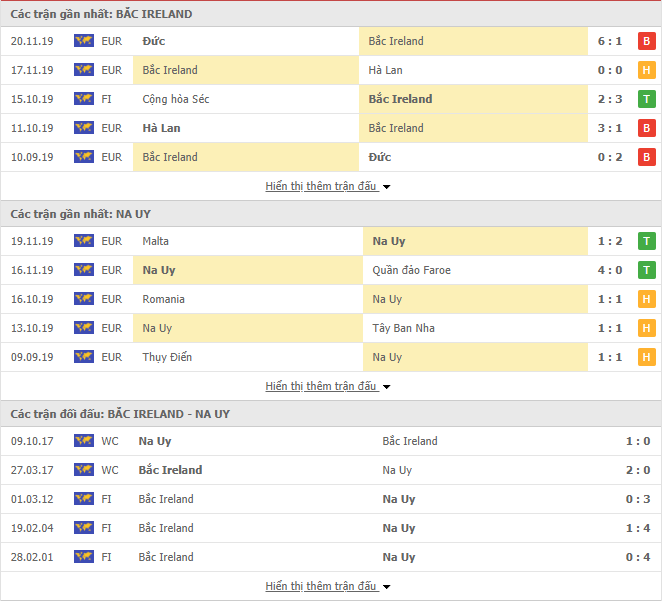The height and width of the screenshot is (601, 662).
Task: Click the orange H badge on Tây Ban Nha row
Action: [646, 328]
